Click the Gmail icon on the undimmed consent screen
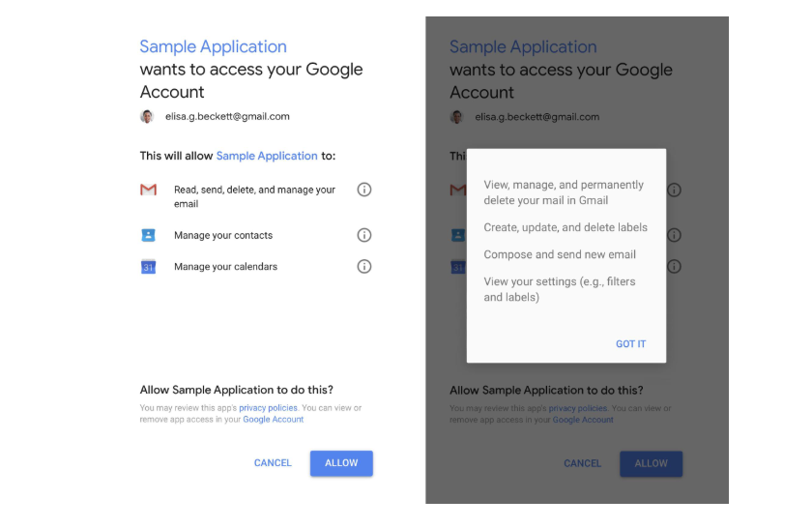The height and width of the screenshot is (528, 812). click(x=148, y=190)
